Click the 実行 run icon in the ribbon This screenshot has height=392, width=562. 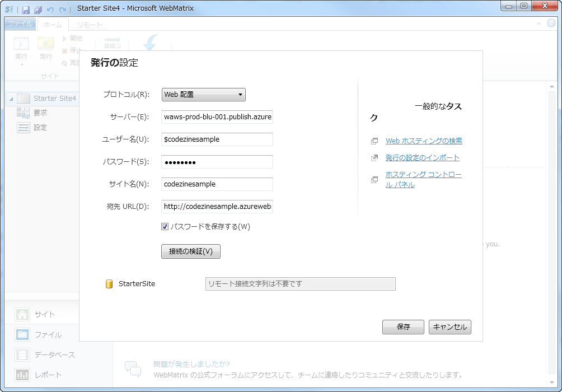pos(21,44)
